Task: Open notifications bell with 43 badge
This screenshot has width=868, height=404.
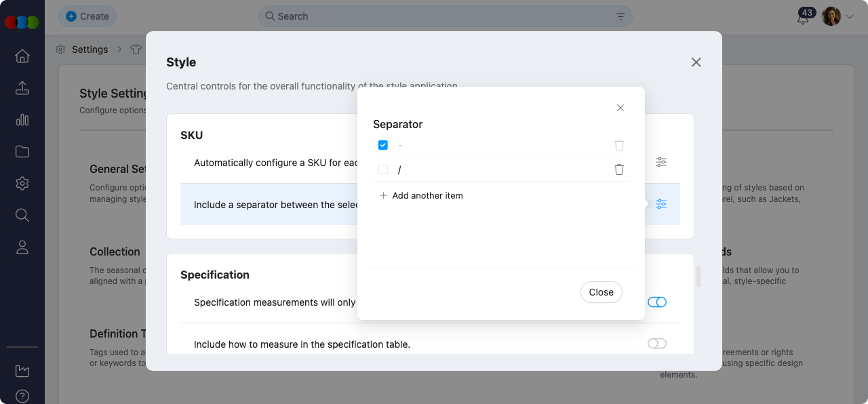Action: [x=803, y=18]
